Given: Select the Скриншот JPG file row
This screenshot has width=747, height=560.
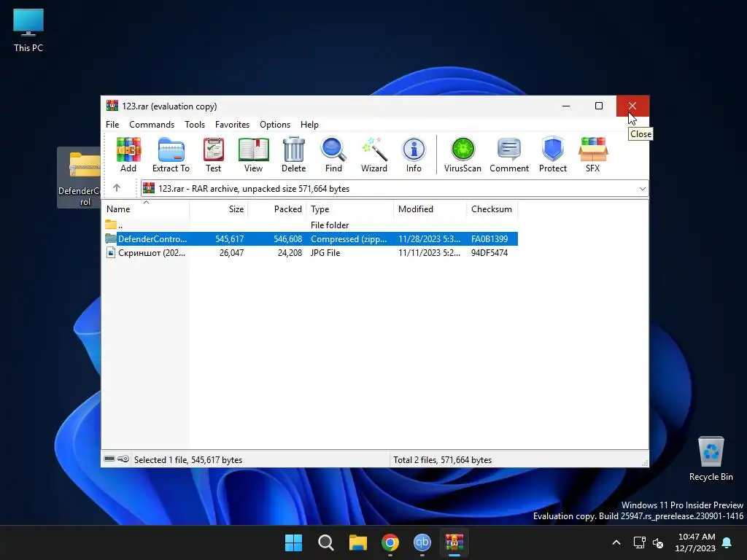Looking at the screenshot, I should click(x=310, y=253).
